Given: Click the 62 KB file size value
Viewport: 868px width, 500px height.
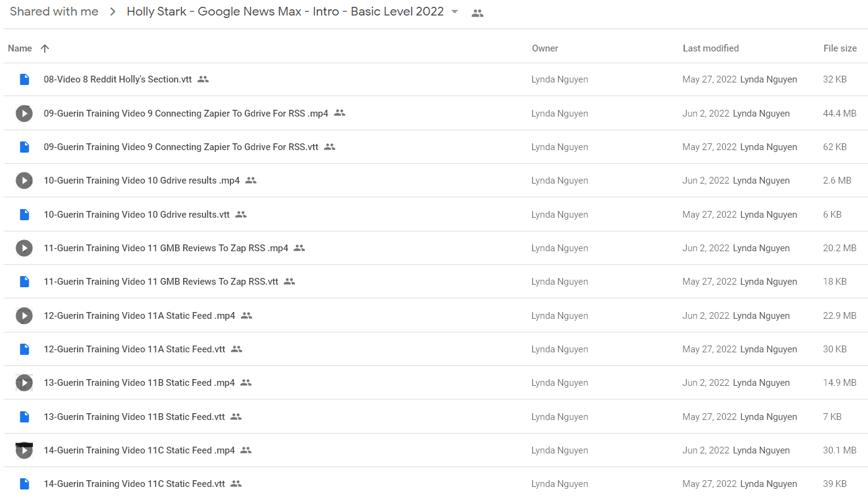Looking at the screenshot, I should point(834,147).
